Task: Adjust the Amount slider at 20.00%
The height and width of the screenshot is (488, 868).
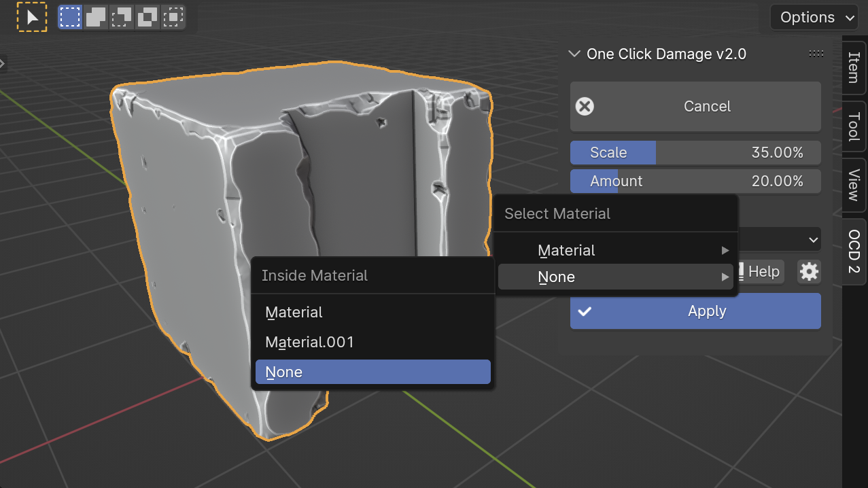Action: click(x=695, y=181)
